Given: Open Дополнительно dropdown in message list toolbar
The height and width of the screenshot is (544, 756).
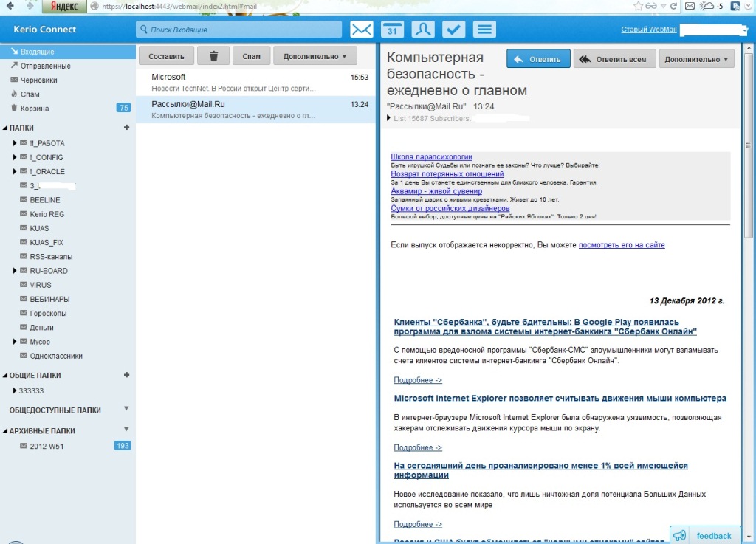Looking at the screenshot, I should point(315,56).
